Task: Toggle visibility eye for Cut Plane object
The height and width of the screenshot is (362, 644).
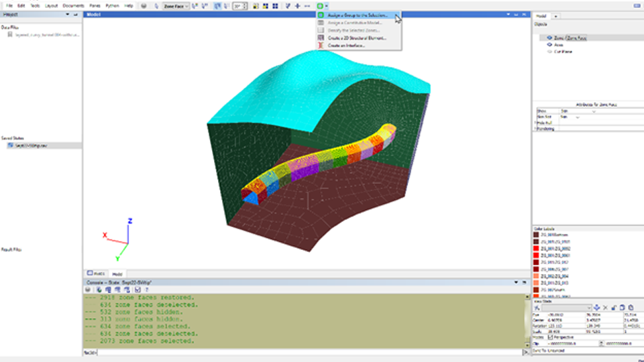Action: coord(549,52)
